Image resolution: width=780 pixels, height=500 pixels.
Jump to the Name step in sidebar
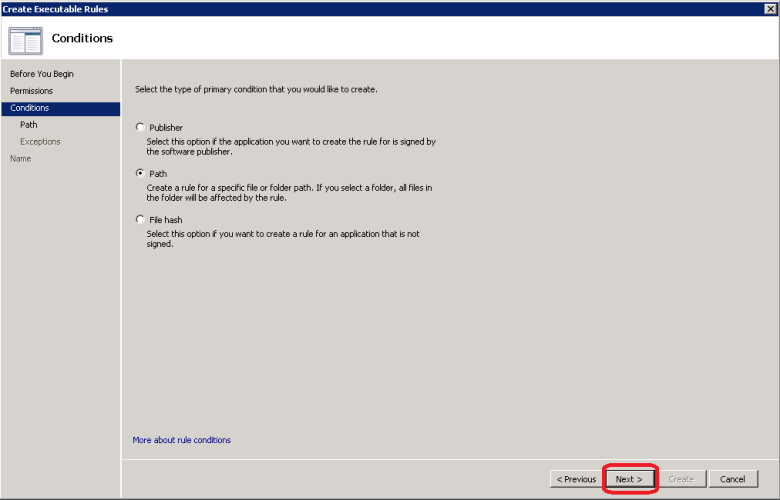click(x=20, y=159)
